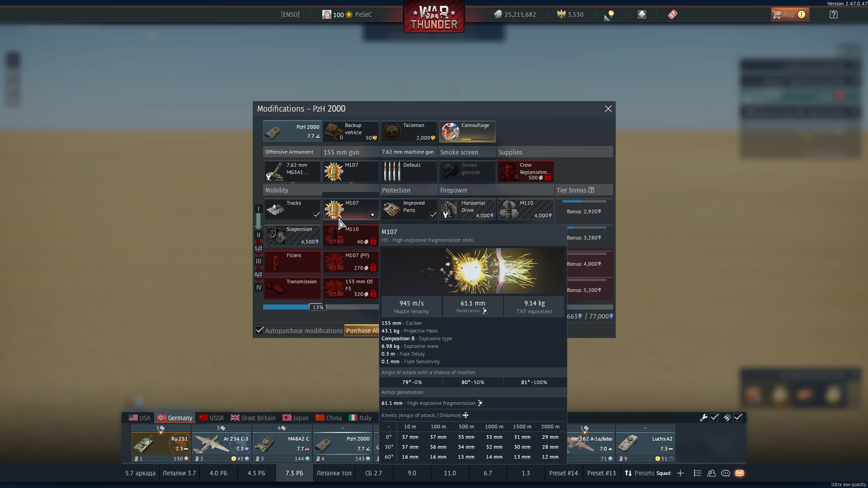Open the contacts/friends icon

[712, 473]
